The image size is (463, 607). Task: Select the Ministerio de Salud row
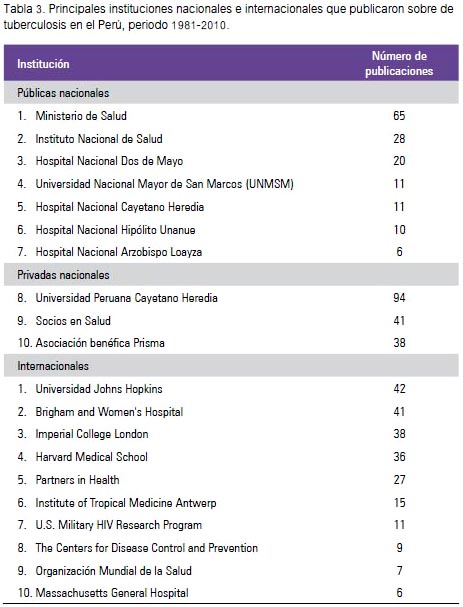[231, 116]
